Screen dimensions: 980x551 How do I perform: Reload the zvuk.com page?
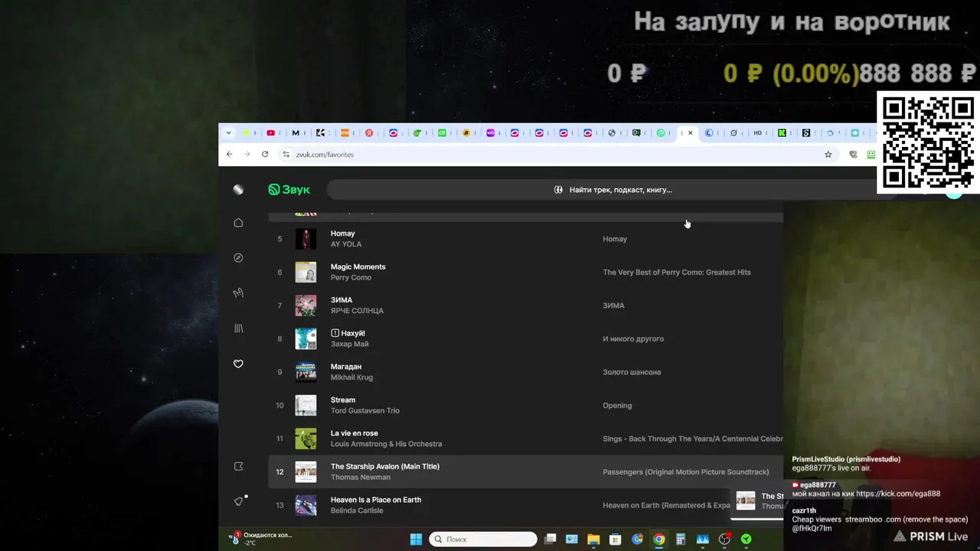coord(265,154)
